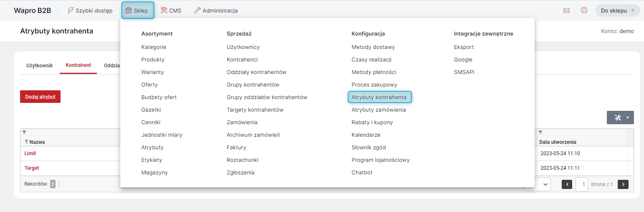Select Atrybuty zamówienia menu entry

[378, 110]
